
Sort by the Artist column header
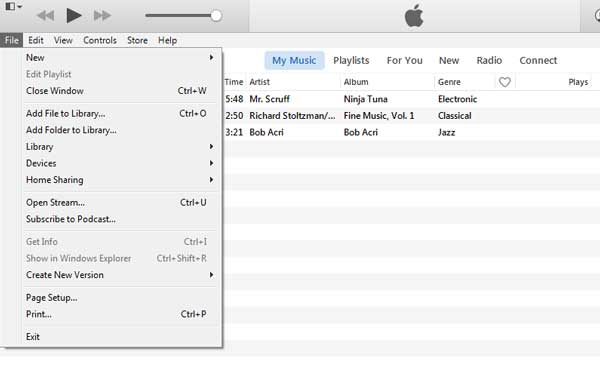[259, 82]
